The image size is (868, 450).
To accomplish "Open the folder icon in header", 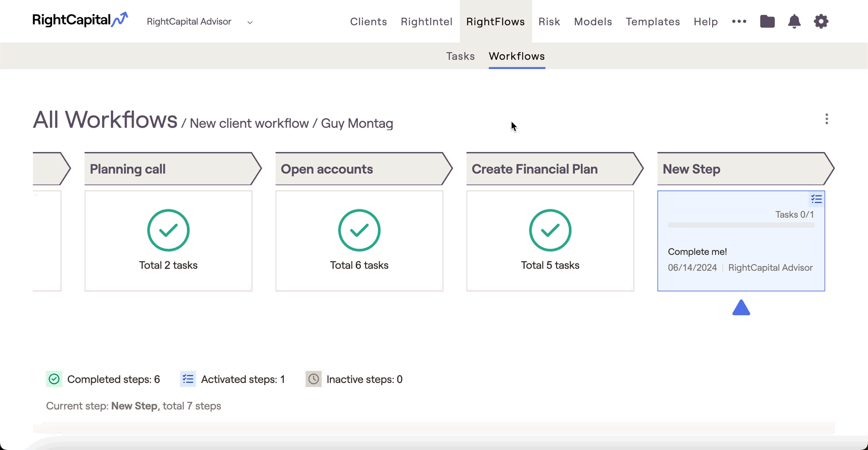I will coord(767,21).
